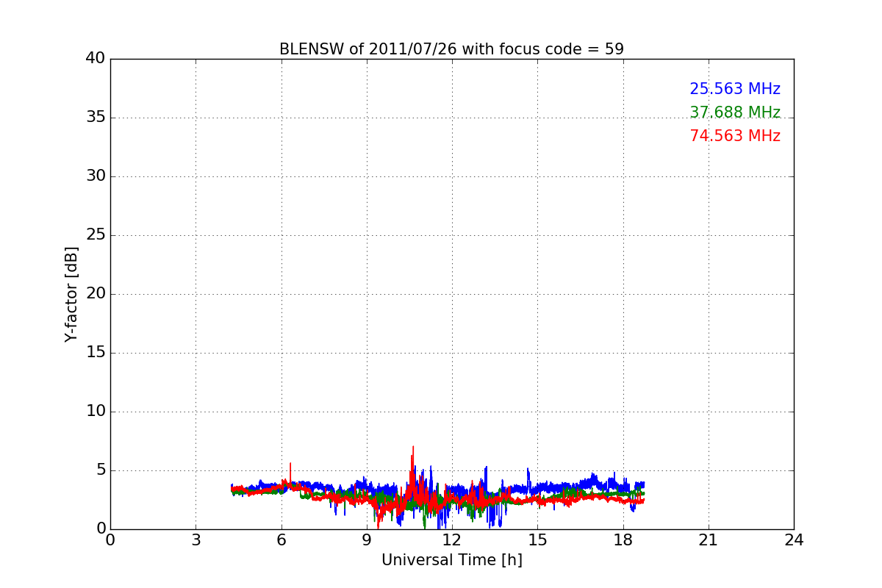Click the y-axis tick label '10'
This screenshot has height=588, width=882.
[96, 412]
